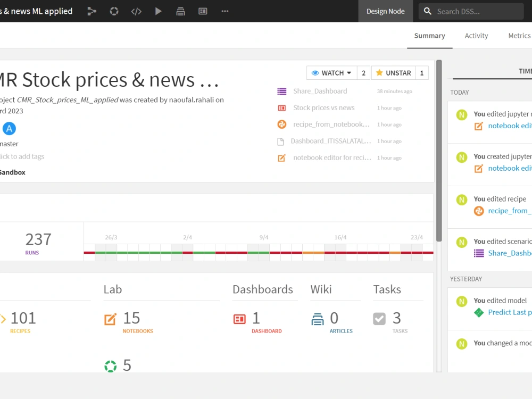This screenshot has height=399, width=532.
Task: Click the Tasks section heading
Action: click(387, 289)
